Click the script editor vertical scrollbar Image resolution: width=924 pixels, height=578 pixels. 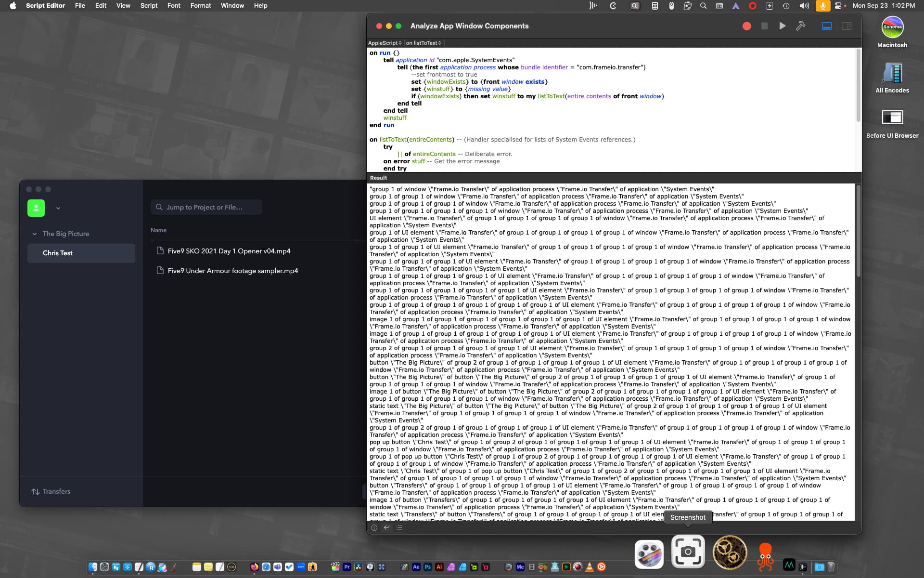tap(858, 86)
